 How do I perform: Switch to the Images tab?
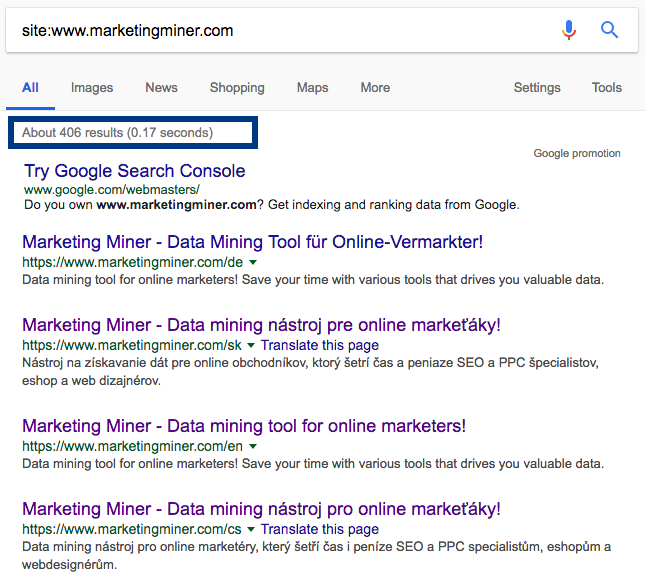pyautogui.click(x=92, y=88)
